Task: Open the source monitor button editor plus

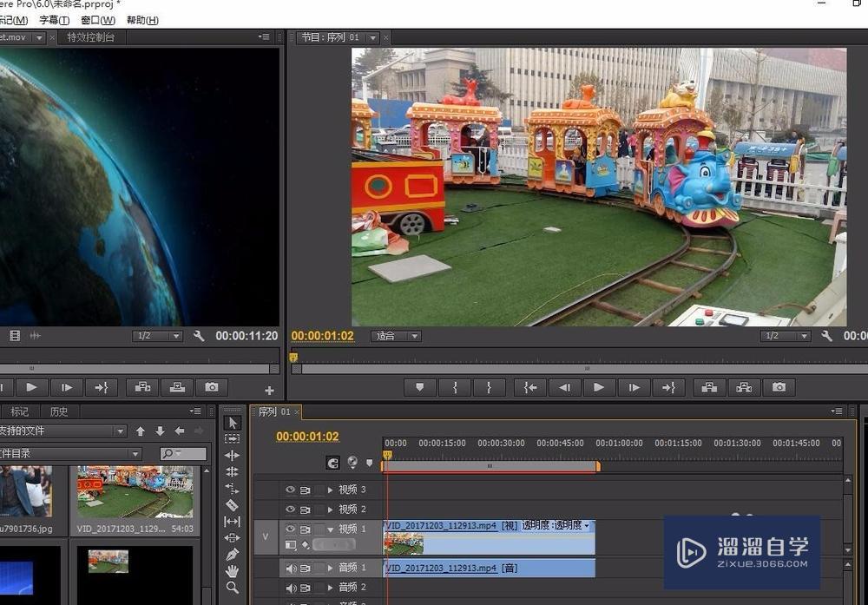Action: tap(270, 391)
